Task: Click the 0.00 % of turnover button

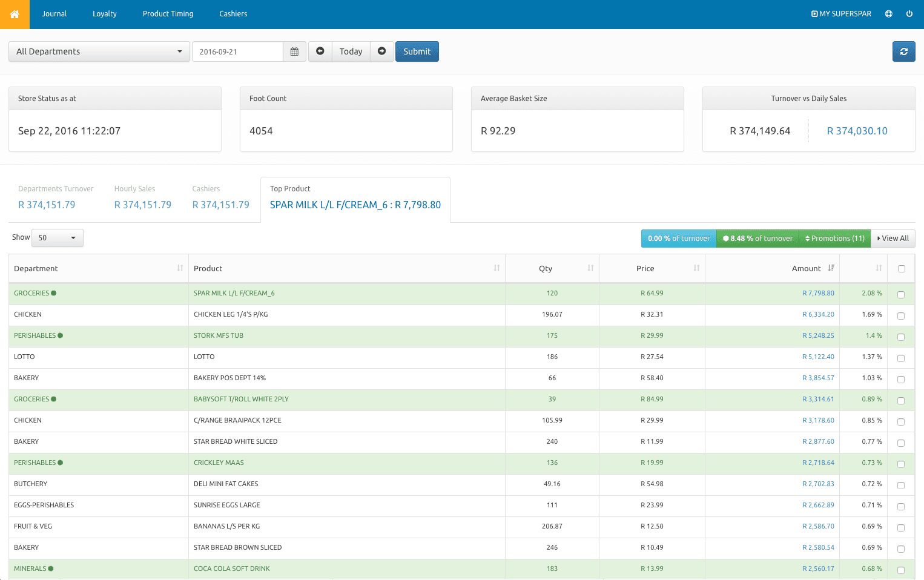Action: [679, 239]
